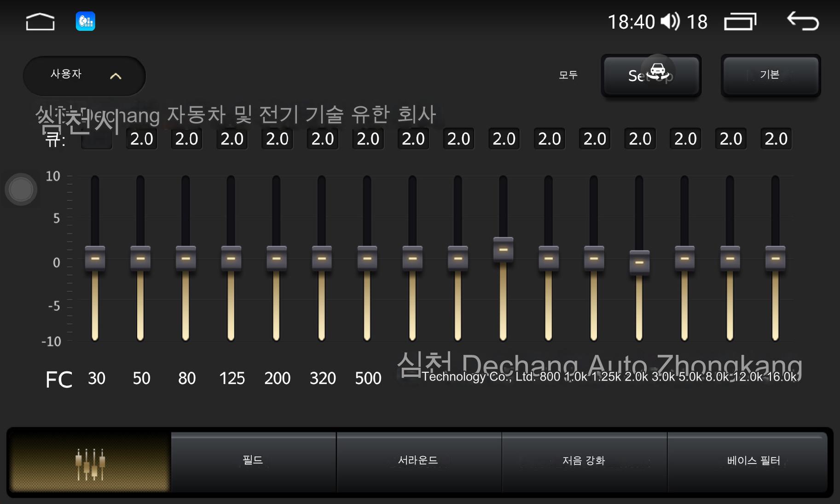The height and width of the screenshot is (504, 840).
Task: Tap the 모두 label
Action: point(568,75)
